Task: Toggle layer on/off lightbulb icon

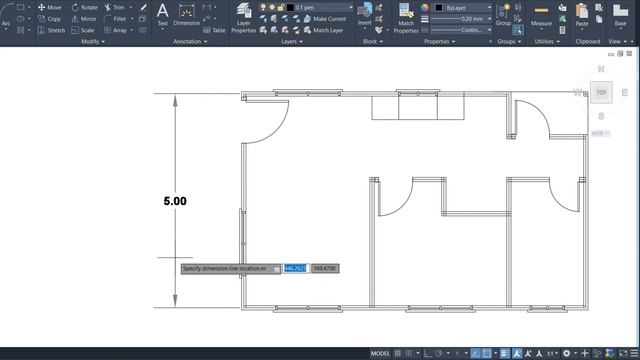Action: [x=263, y=7]
